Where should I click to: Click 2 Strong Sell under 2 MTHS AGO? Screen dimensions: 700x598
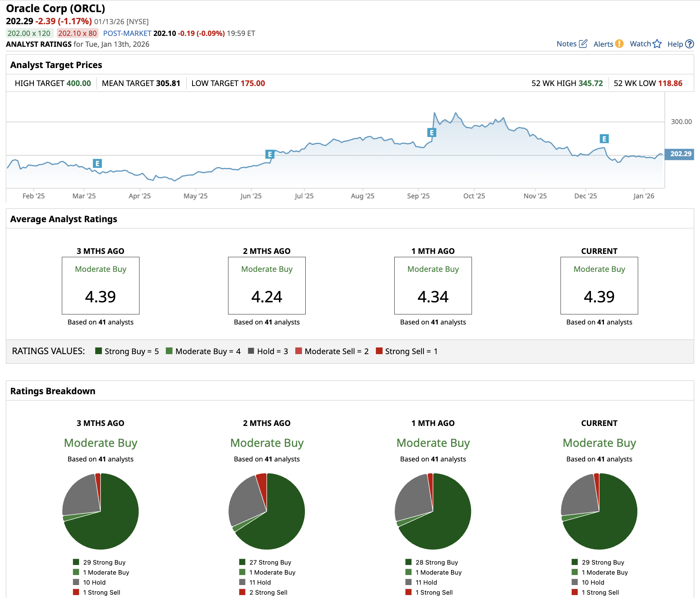[x=269, y=592]
